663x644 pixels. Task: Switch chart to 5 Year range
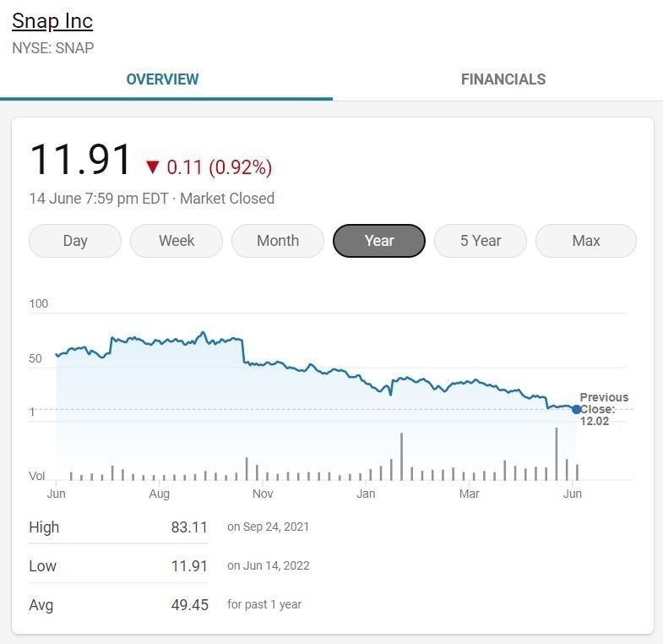click(481, 241)
